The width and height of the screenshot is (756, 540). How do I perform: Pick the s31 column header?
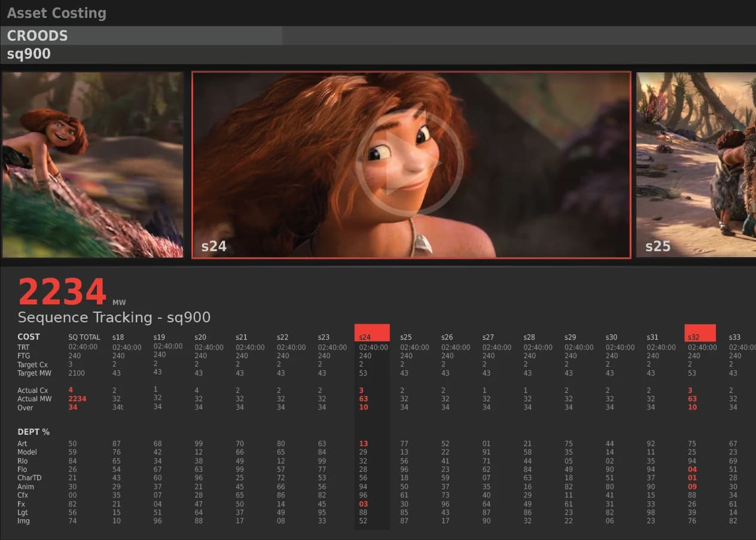653,337
